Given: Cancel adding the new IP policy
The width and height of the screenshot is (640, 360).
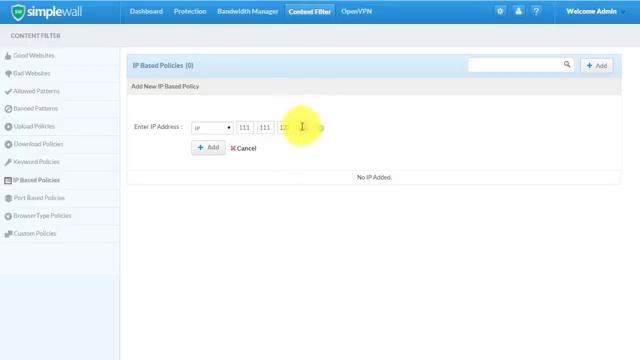Looking at the screenshot, I should coord(243,148).
